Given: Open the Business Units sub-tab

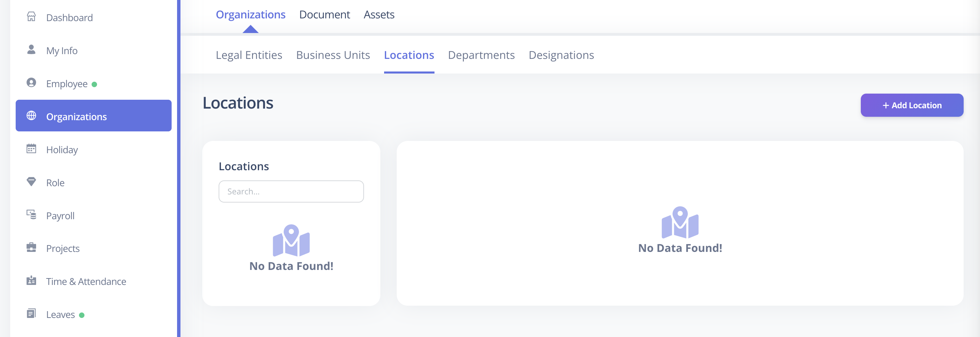Looking at the screenshot, I should [333, 55].
